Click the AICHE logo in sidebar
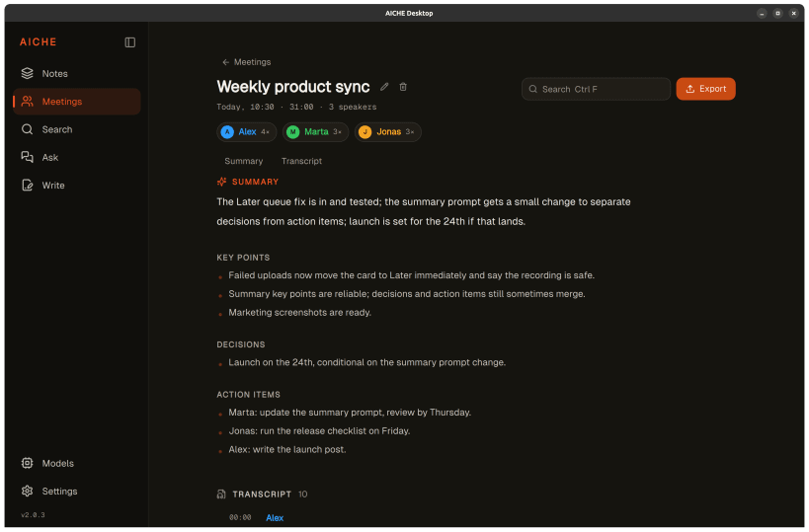This screenshot has height=532, width=809. click(x=39, y=42)
